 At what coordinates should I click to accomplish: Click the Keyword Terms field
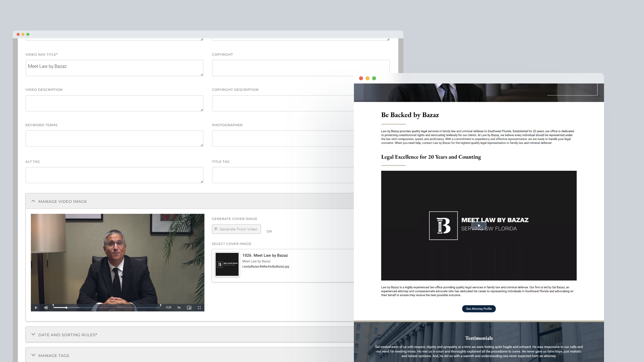(114, 138)
